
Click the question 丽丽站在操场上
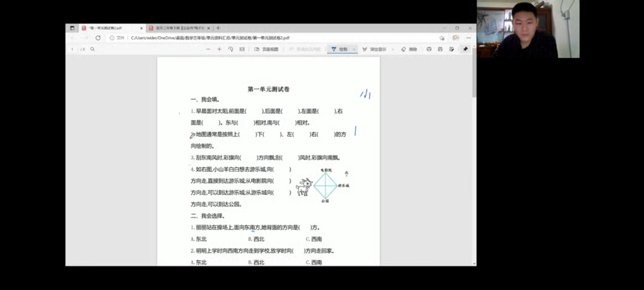coord(255,227)
